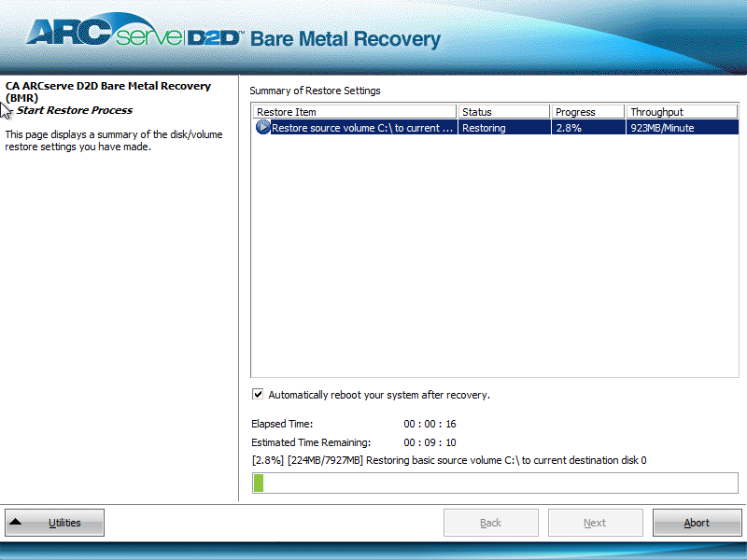Click the 'CA ARCserve D2D Bare Metal Recovery (BMR)' title
This screenshot has height=560, width=747.
(x=108, y=91)
